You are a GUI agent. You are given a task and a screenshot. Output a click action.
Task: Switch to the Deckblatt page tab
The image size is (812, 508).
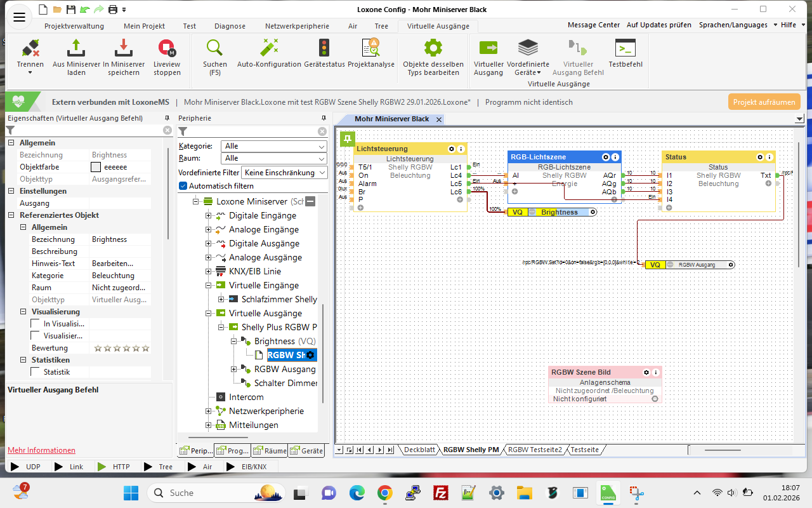pyautogui.click(x=420, y=450)
